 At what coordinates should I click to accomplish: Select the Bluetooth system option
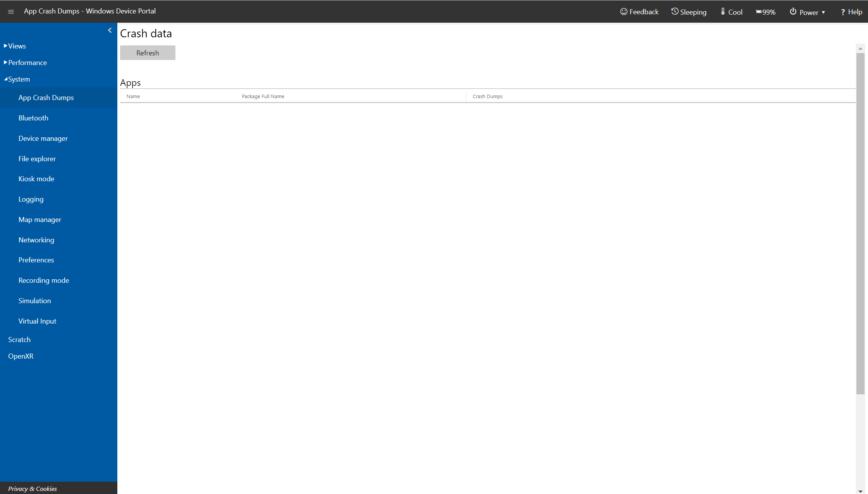(x=33, y=117)
